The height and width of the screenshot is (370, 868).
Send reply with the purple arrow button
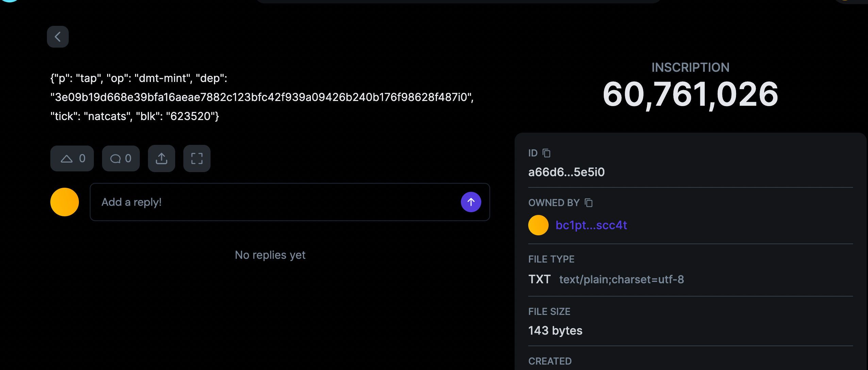click(471, 202)
